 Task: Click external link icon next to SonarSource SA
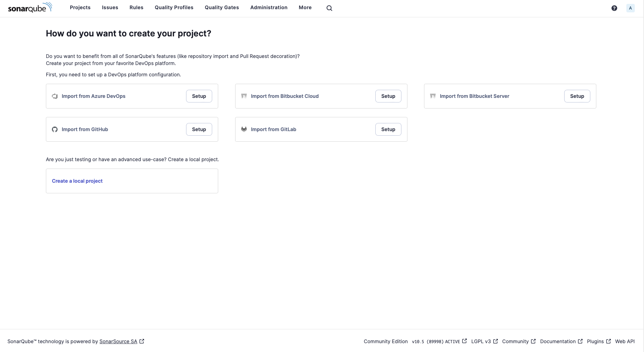coord(142,341)
